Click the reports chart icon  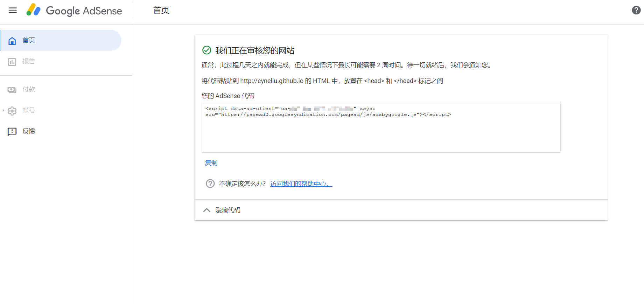point(12,62)
